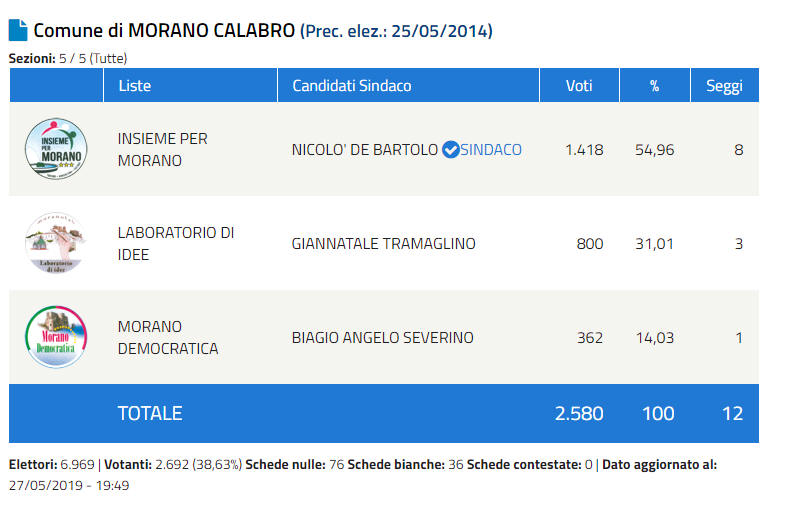Select the Candidati Sindaco column header

click(x=351, y=86)
